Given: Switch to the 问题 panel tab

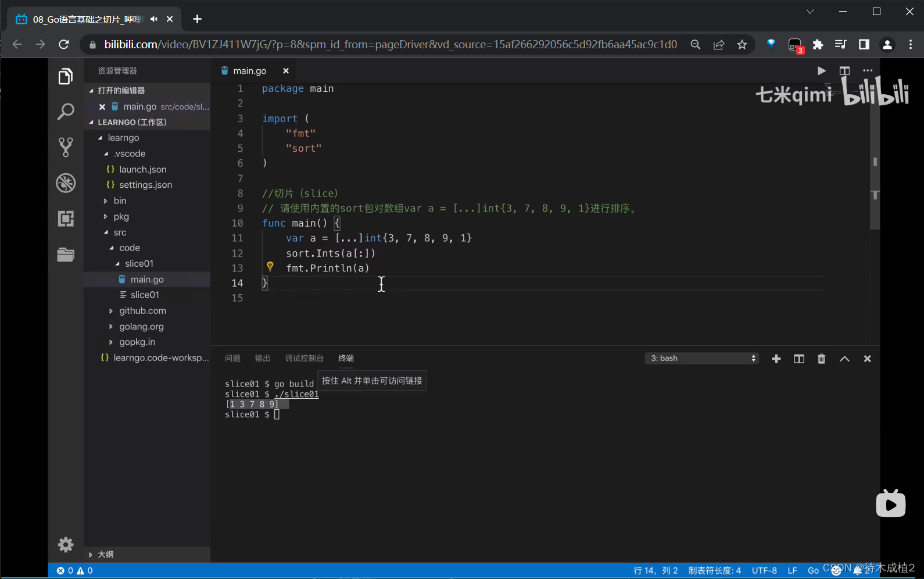Looking at the screenshot, I should [232, 358].
